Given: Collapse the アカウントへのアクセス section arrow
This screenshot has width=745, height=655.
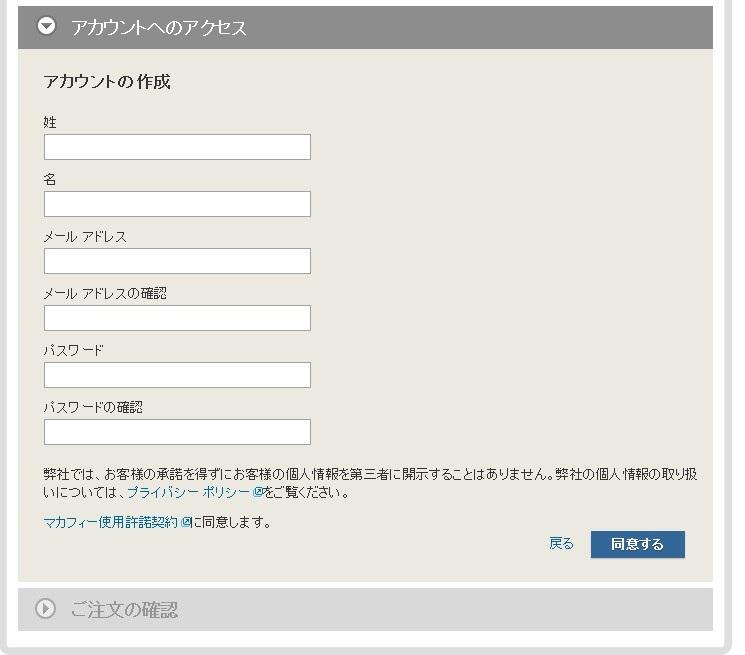Looking at the screenshot, I should [47, 26].
